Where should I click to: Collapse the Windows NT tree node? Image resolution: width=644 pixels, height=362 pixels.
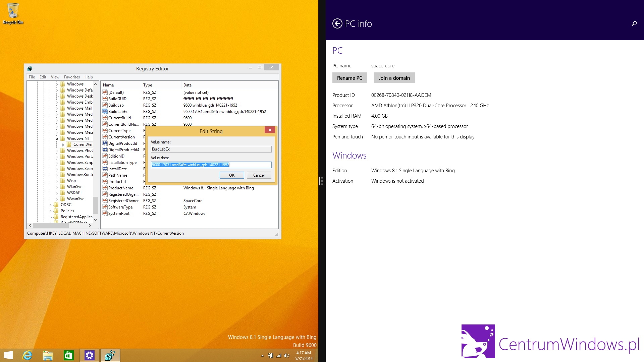pos(57,138)
